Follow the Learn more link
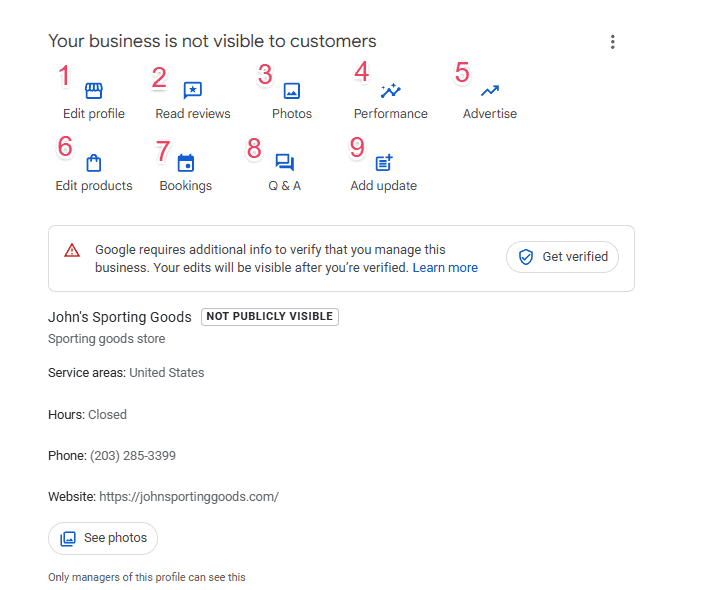Image resolution: width=709 pixels, height=590 pixels. (x=445, y=268)
